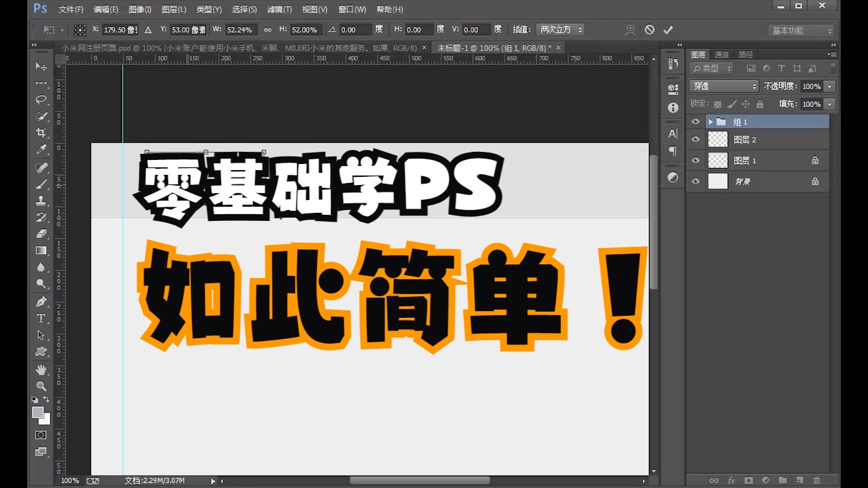This screenshot has height=488, width=868.
Task: Hide the 图层 2 layer
Action: pyautogui.click(x=695, y=140)
